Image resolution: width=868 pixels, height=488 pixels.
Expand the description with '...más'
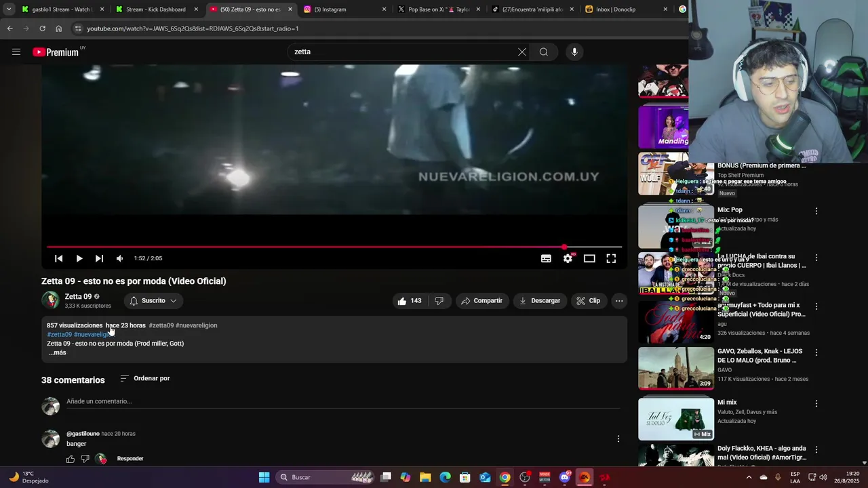tap(58, 352)
